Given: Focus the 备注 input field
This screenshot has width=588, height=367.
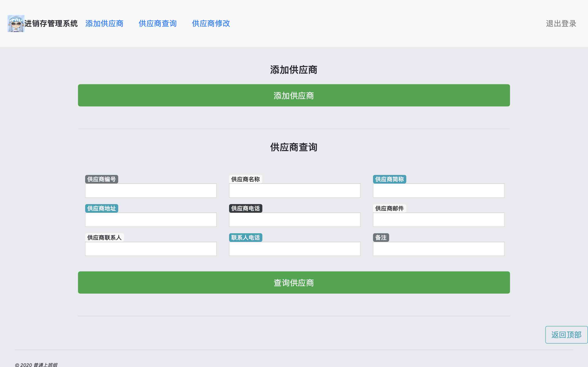Looking at the screenshot, I should (438, 249).
